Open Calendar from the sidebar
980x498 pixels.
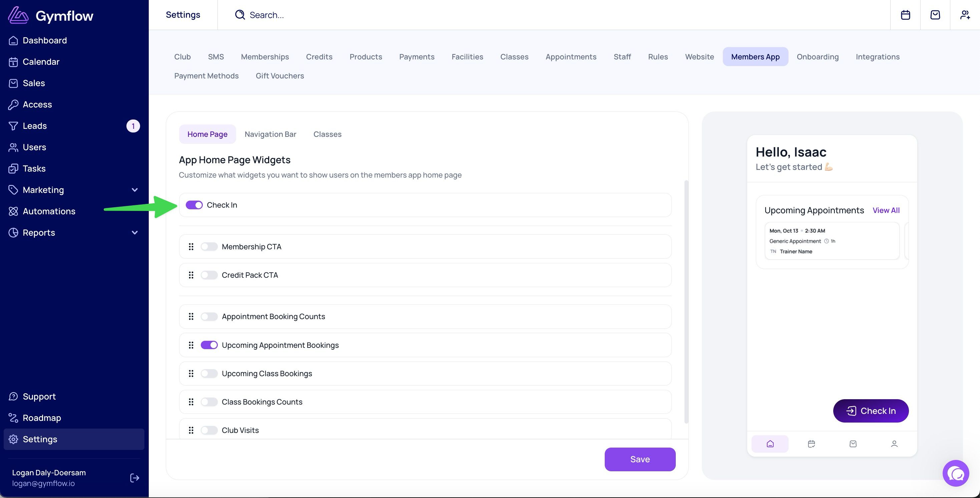[74, 62]
